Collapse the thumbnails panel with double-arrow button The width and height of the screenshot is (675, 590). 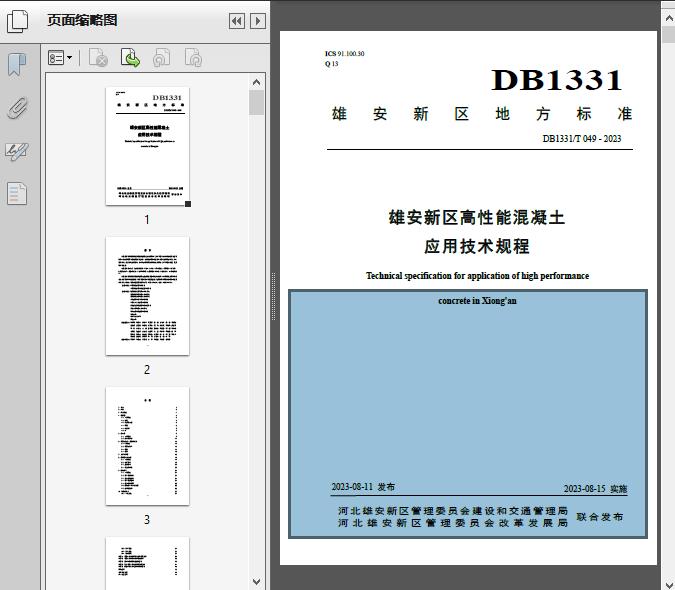[x=237, y=21]
